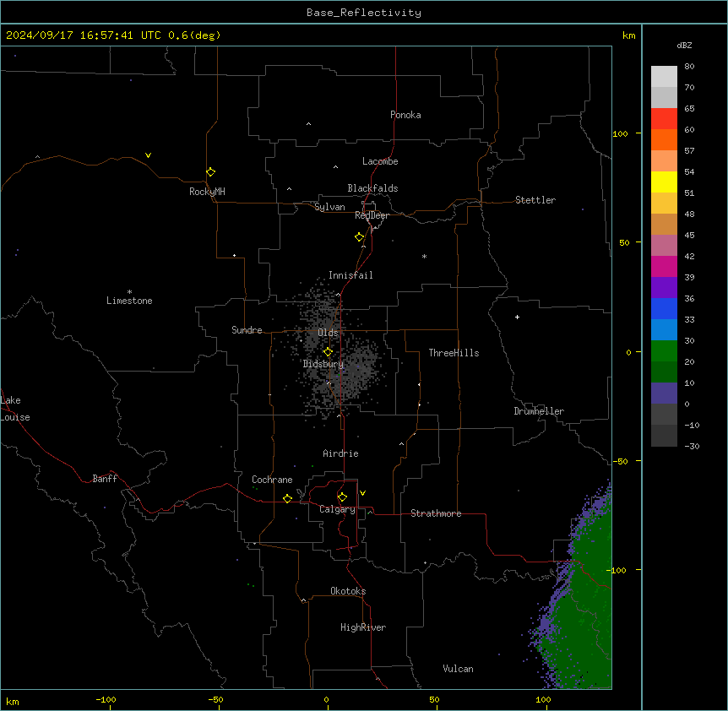
Task: Select the dark green 20–10 dBZ swatch
Action: pos(664,372)
